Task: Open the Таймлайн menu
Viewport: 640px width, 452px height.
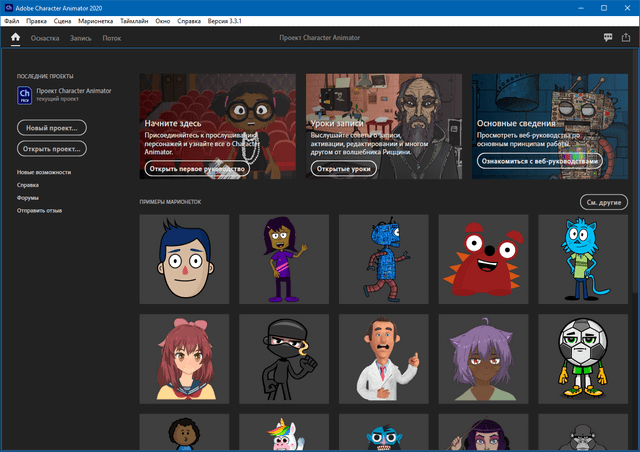Action: [x=135, y=21]
